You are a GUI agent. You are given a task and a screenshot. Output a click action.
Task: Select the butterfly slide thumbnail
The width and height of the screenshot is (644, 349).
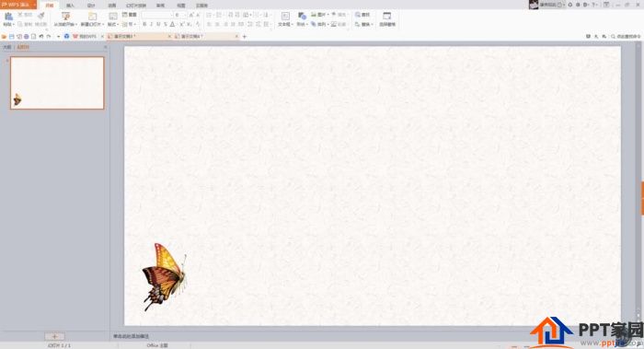[57, 83]
